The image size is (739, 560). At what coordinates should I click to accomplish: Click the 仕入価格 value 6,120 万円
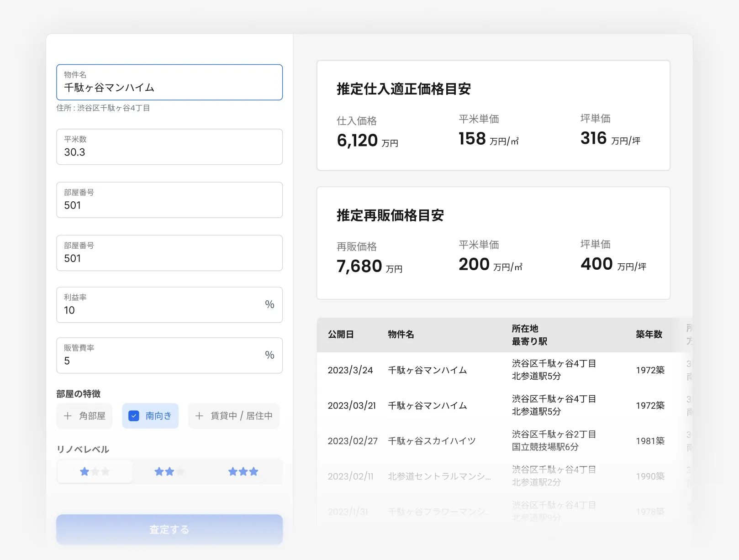click(368, 141)
